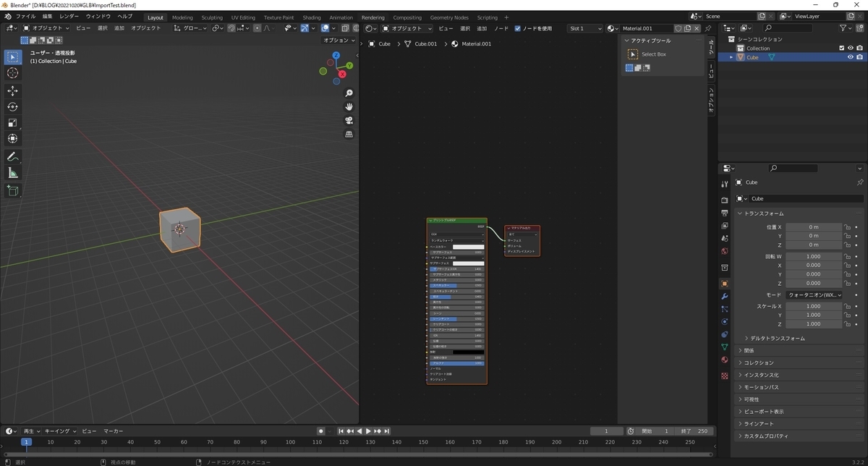Click the ベースカラー color swatch on Principled BSDF
Image resolution: width=868 pixels, height=466 pixels.
coord(469,247)
